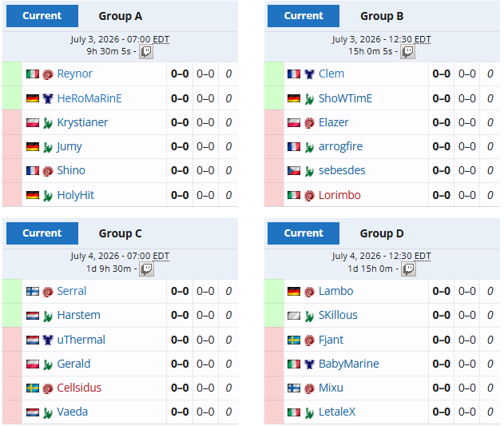Viewport: 504px width, 426px height.
Task: Open the red Lorimbo player link
Action: point(339,195)
